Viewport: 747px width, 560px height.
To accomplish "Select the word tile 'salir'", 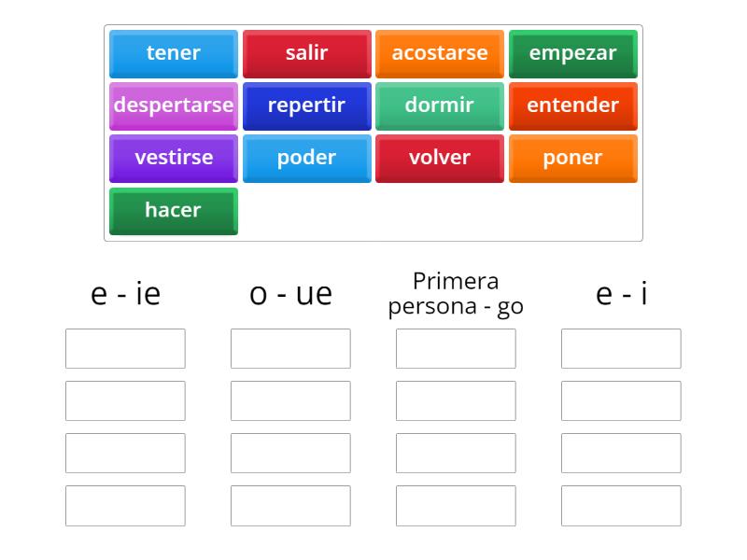I will (x=306, y=53).
